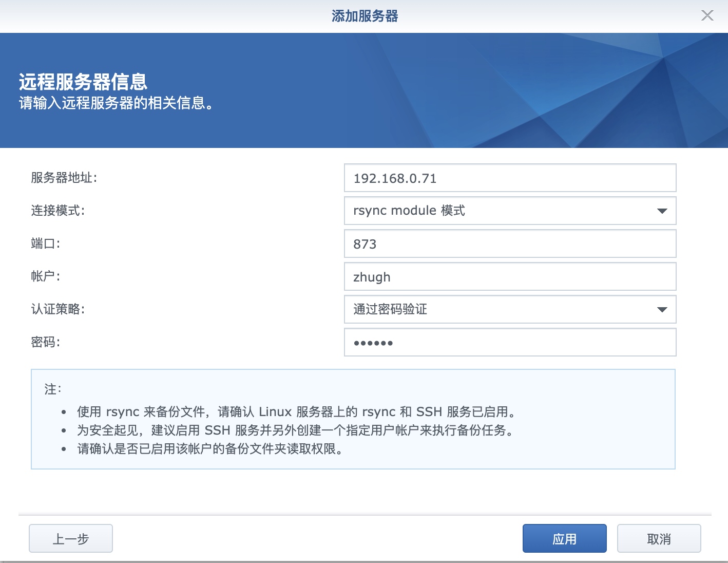Click the 连接模式 label
Image resolution: width=728 pixels, height=563 pixels.
pos(58,211)
